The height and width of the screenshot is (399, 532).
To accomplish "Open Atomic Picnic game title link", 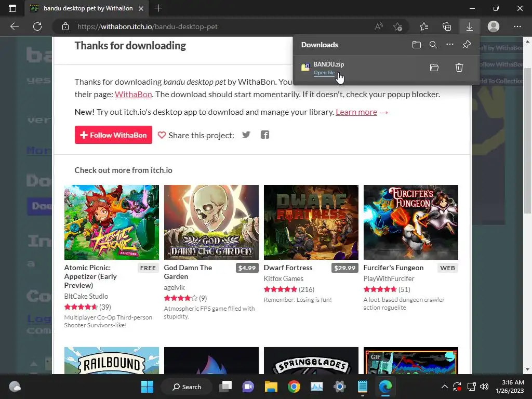I will pos(90,276).
